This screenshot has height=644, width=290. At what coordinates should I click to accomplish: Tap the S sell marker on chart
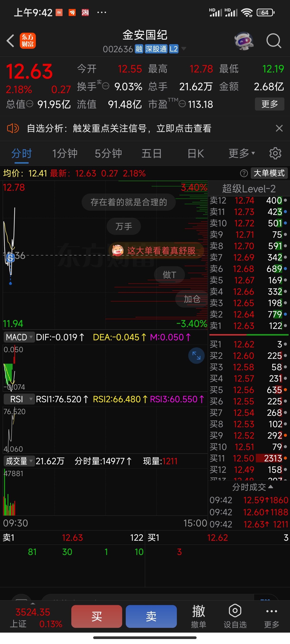coord(10,258)
